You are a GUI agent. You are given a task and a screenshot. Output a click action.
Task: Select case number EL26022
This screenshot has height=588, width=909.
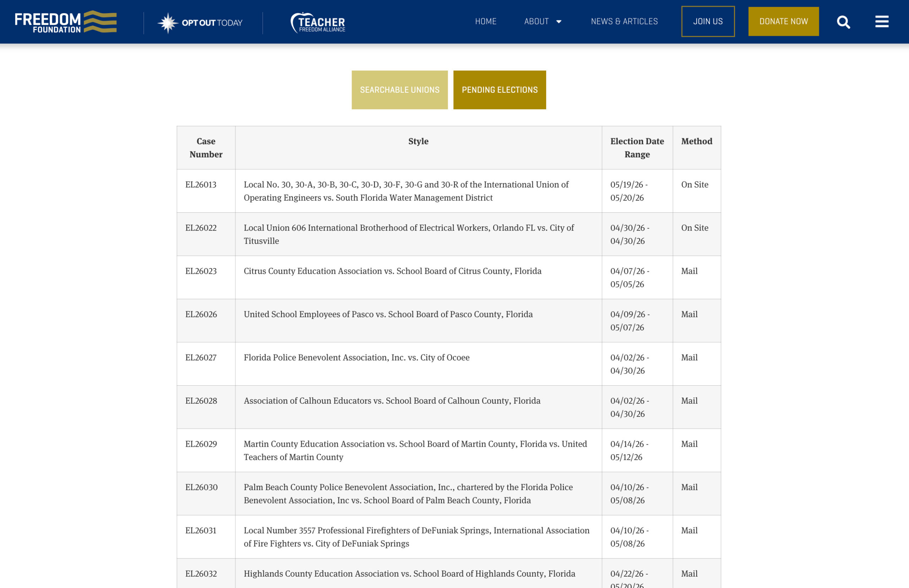tap(201, 228)
